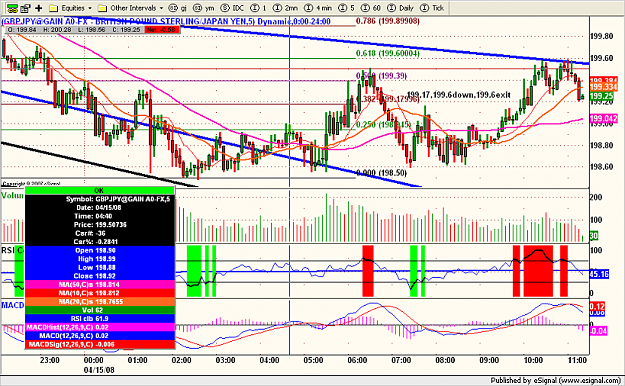625x386 pixels.
Task: Click the plus crosshair tool icon
Action: 39,8
